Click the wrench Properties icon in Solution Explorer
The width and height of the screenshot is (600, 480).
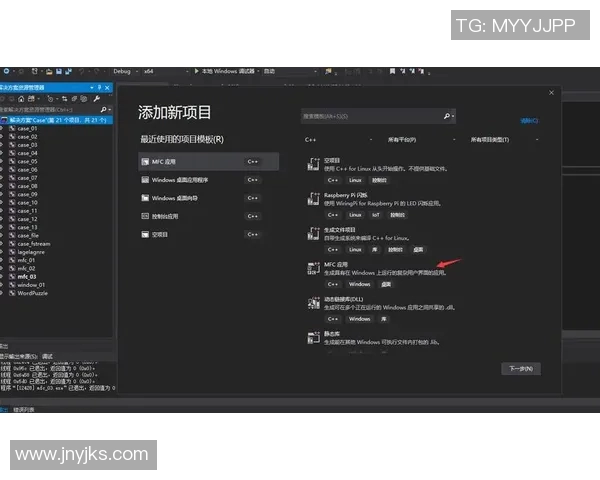click(x=97, y=99)
